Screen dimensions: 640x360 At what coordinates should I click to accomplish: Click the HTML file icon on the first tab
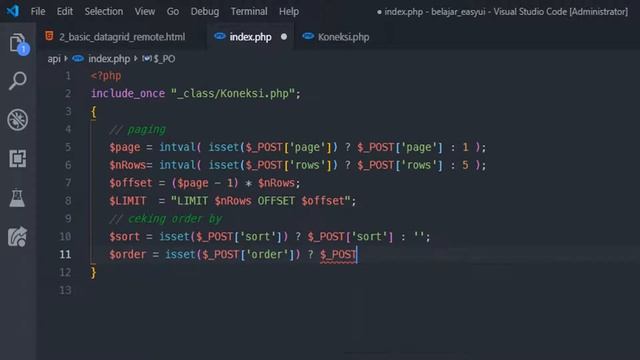click(x=49, y=36)
